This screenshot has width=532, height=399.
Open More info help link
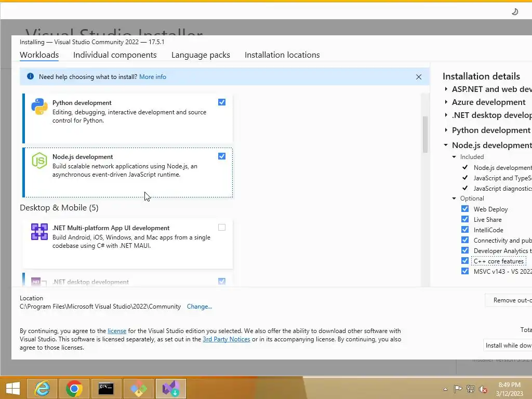point(153,77)
